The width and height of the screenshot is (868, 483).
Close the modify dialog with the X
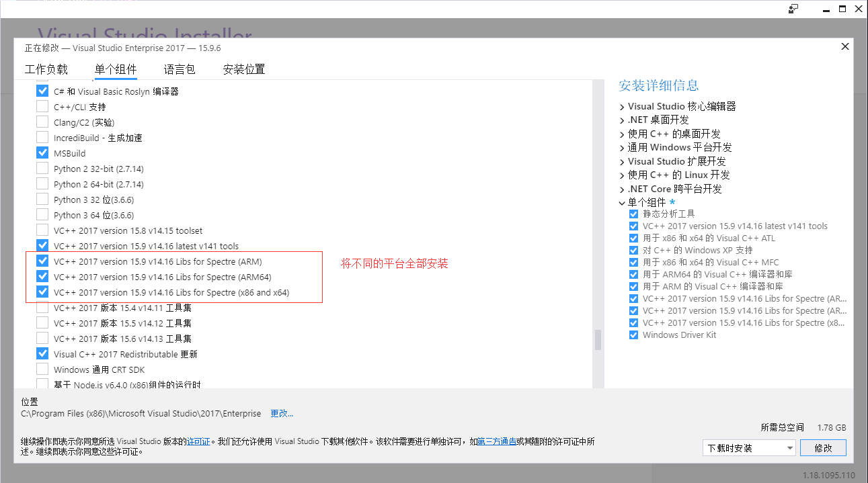(x=845, y=46)
